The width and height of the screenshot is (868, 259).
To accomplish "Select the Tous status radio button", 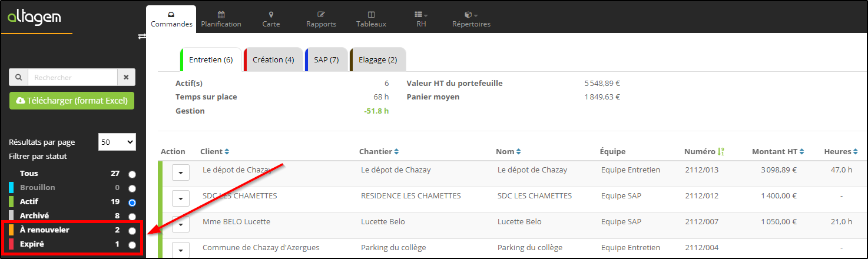I will coord(132,174).
